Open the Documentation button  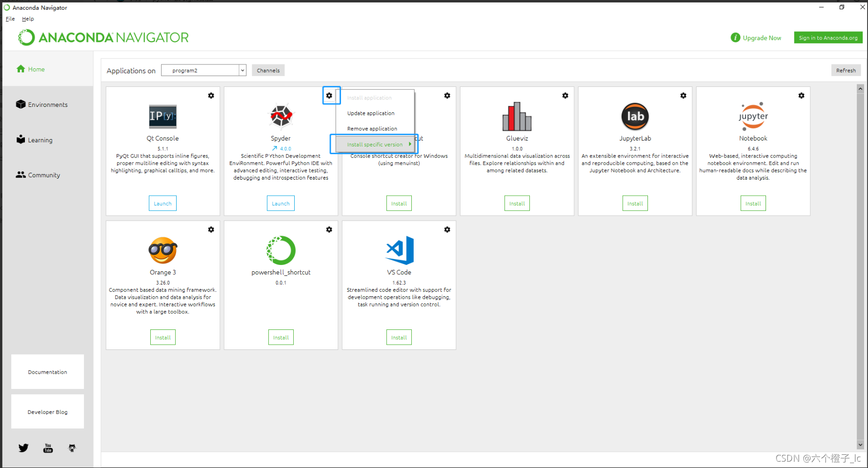pyautogui.click(x=47, y=372)
